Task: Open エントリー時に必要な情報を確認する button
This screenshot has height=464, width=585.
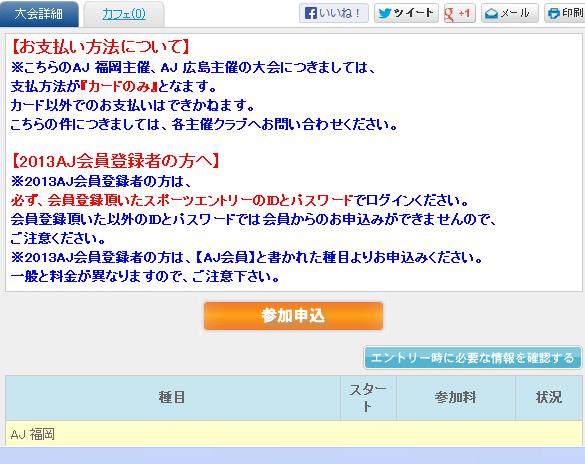Action: pos(473,358)
